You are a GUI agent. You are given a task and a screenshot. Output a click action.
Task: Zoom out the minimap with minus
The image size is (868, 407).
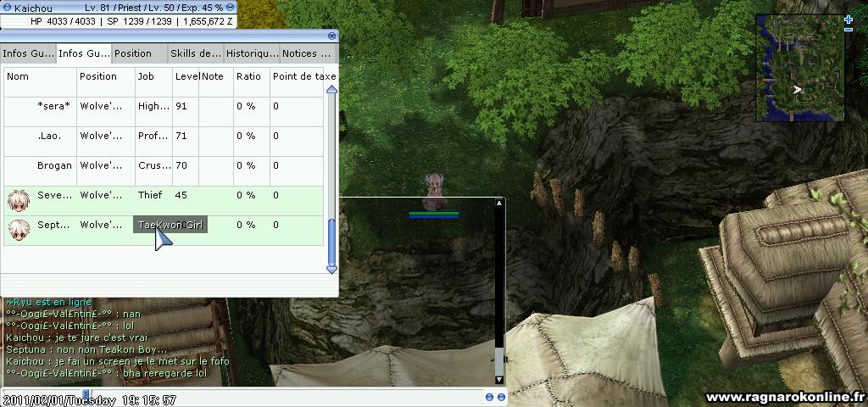coord(849,30)
